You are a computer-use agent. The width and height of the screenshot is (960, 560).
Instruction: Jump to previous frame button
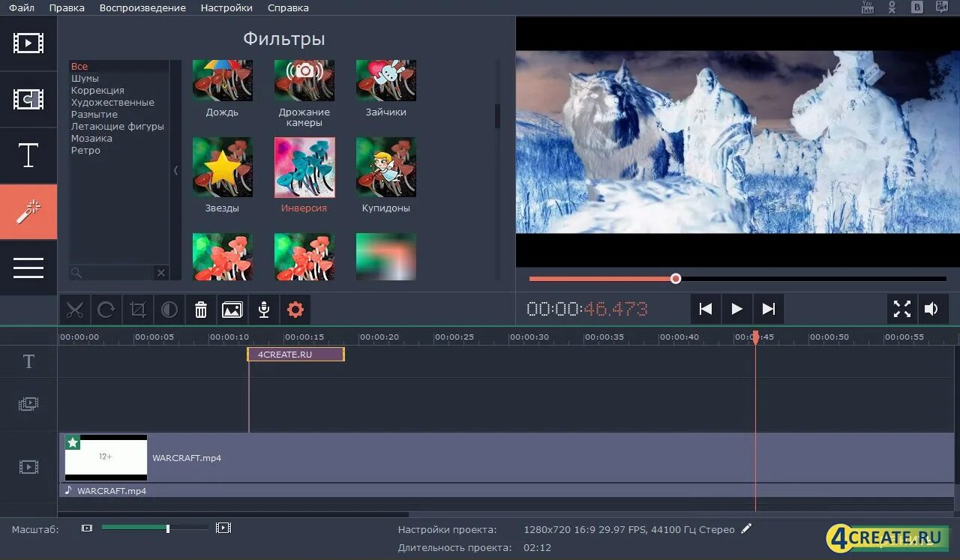pos(705,309)
